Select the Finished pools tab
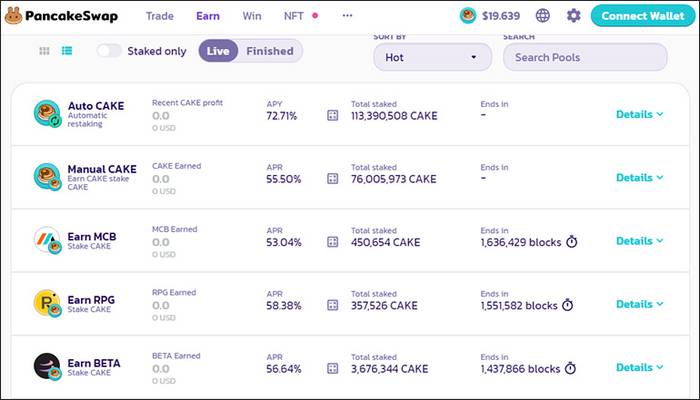Viewport: 700px width, 400px height. [270, 51]
